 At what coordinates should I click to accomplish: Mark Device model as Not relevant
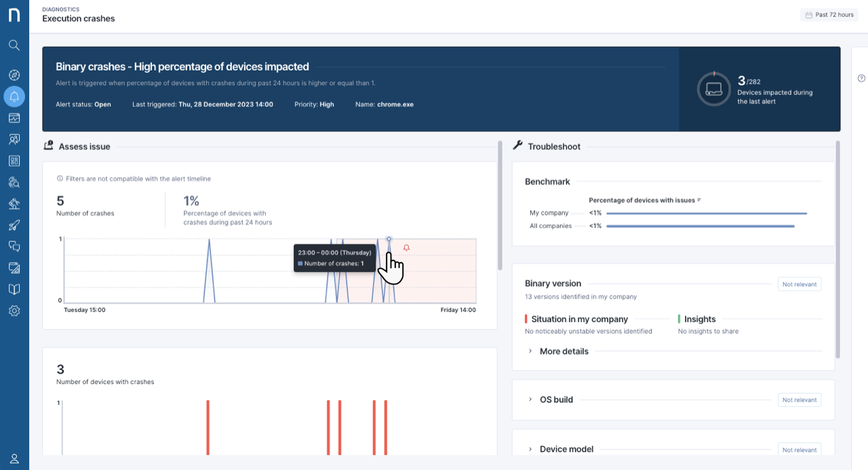pyautogui.click(x=799, y=450)
